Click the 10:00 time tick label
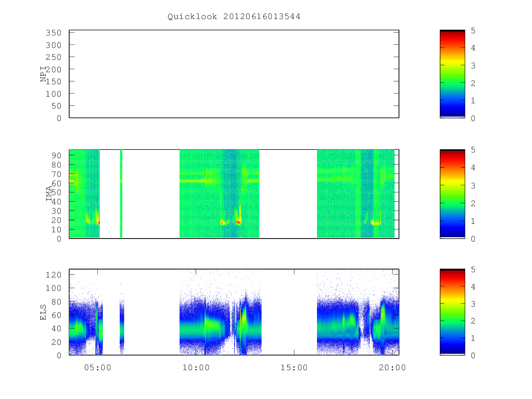The height and width of the screenshot is (399, 532). click(196, 368)
